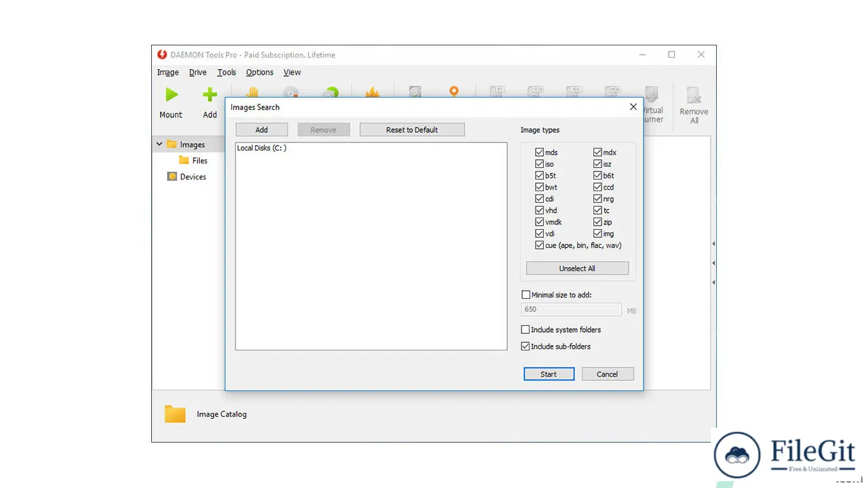Click the Unselect All button
This screenshot has width=868, height=488.
(577, 268)
